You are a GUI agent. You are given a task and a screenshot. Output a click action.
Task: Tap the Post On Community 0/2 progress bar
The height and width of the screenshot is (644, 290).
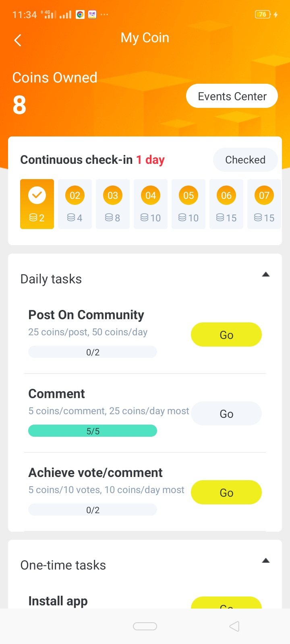tap(93, 352)
